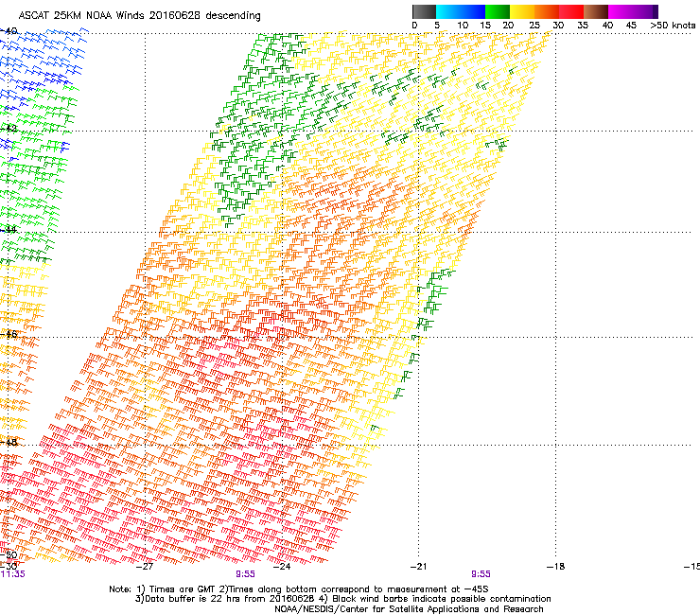Click the '-48' latitude axis label

[x=9, y=442]
